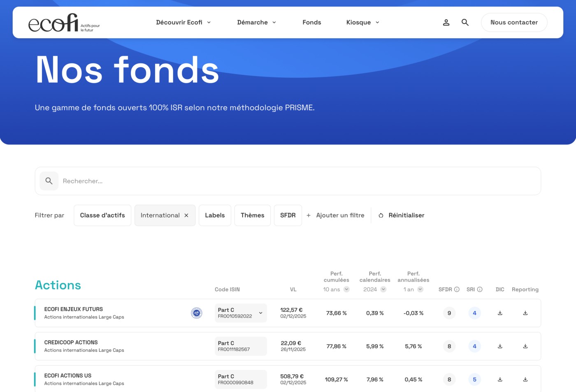Download the DIC document for ECOFI ACTIONS US

click(x=500, y=379)
